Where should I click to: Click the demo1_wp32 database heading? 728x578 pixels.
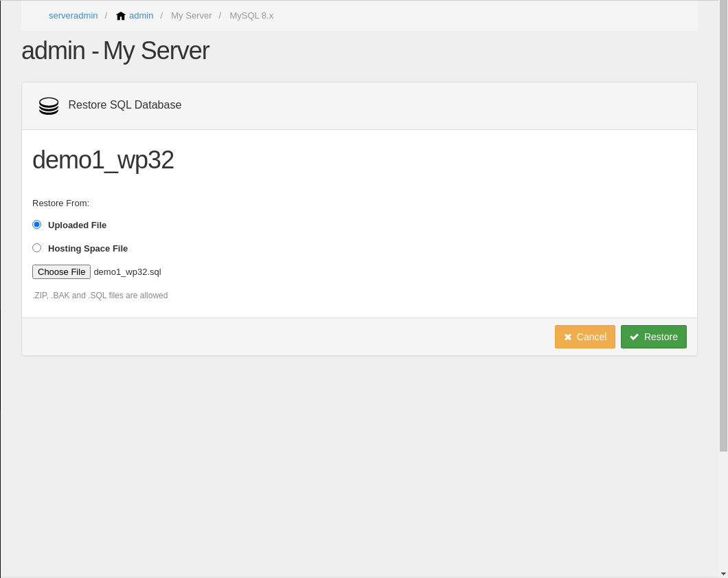103,160
